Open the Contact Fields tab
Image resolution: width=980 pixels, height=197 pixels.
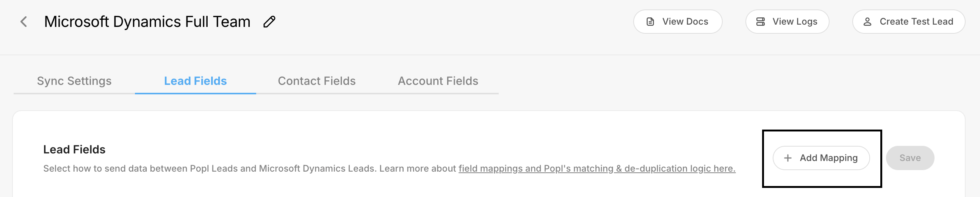316,81
